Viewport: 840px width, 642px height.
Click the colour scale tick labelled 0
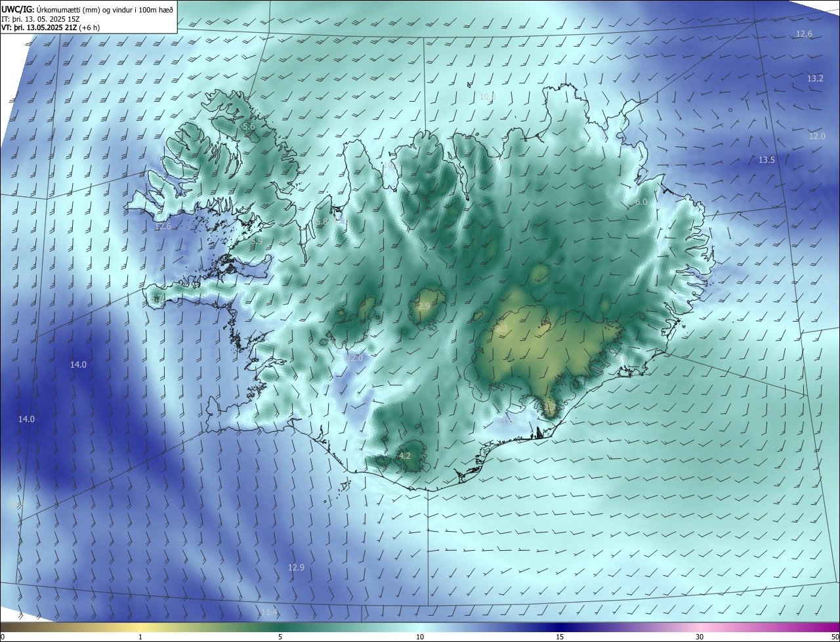click(x=2, y=637)
